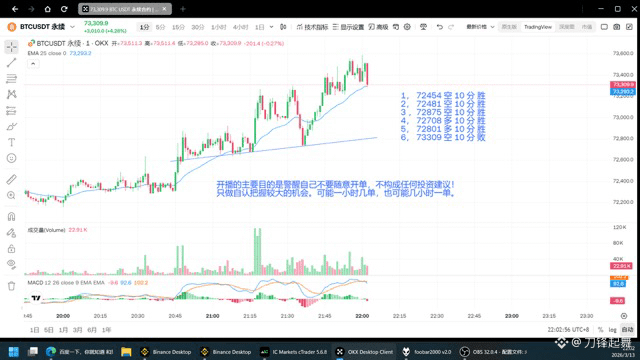Select the 1小时 timeframe
Viewport: 640px width, 360px height.
coord(219,27)
